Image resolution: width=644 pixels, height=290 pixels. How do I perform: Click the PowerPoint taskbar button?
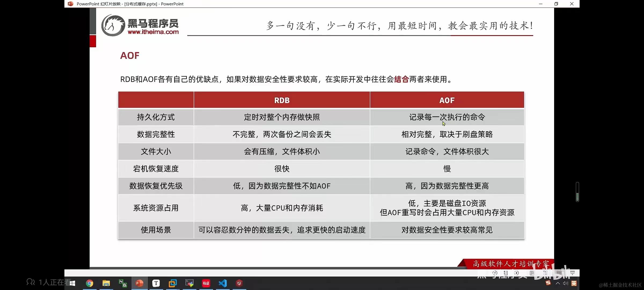coord(139,283)
